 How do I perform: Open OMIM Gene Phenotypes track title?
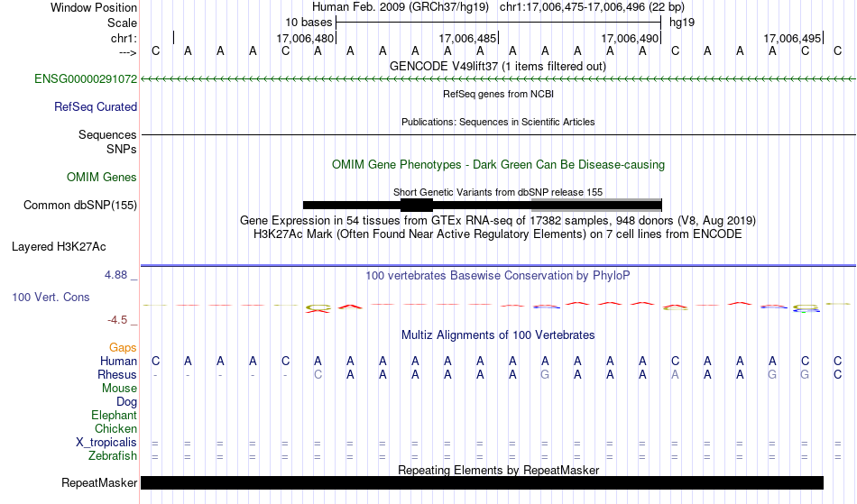pyautogui.click(x=499, y=165)
